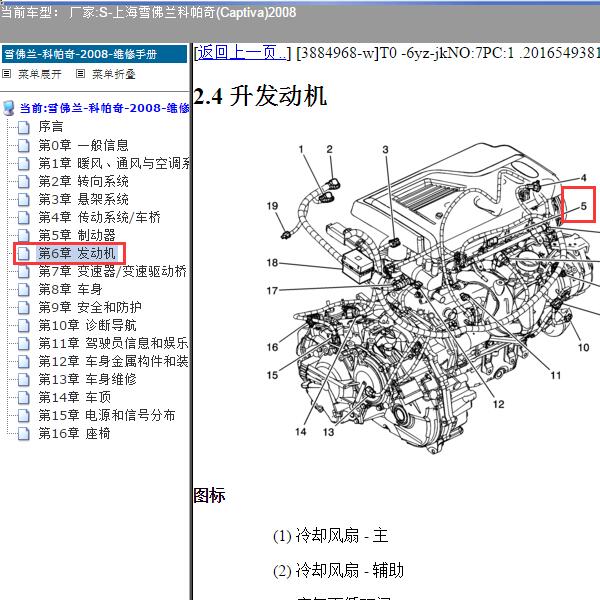Click the page icon beside 第6章
This screenshot has height=600, width=600.
click(24, 253)
